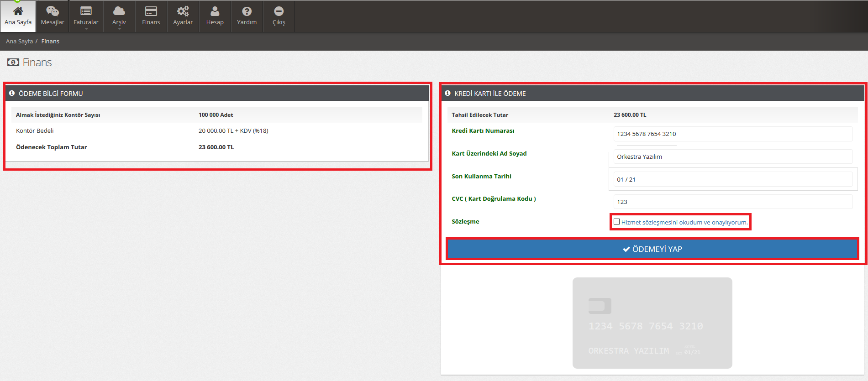The image size is (868, 381).
Task: Click the Son Kullanma Tarihi field
Action: [x=732, y=179]
